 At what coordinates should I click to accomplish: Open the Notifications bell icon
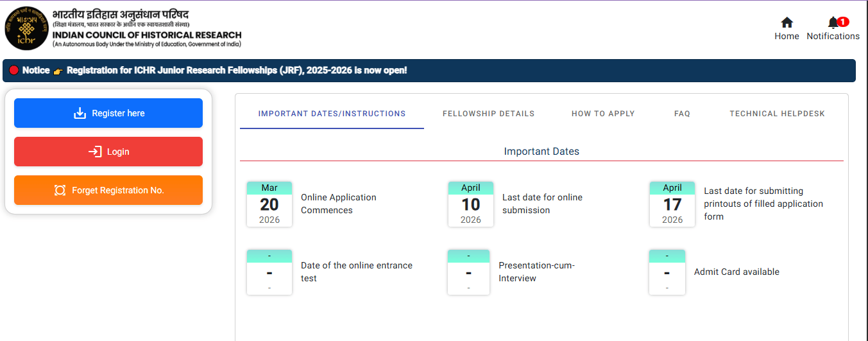point(833,22)
